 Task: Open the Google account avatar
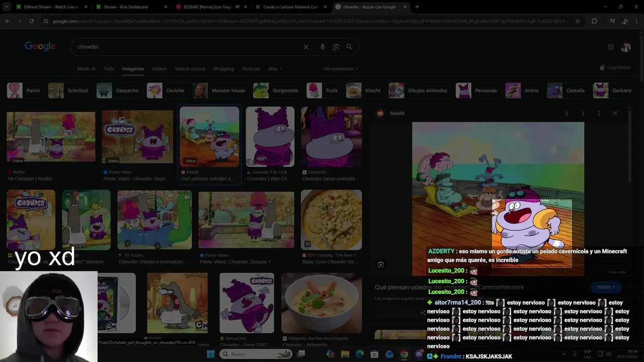[626, 47]
